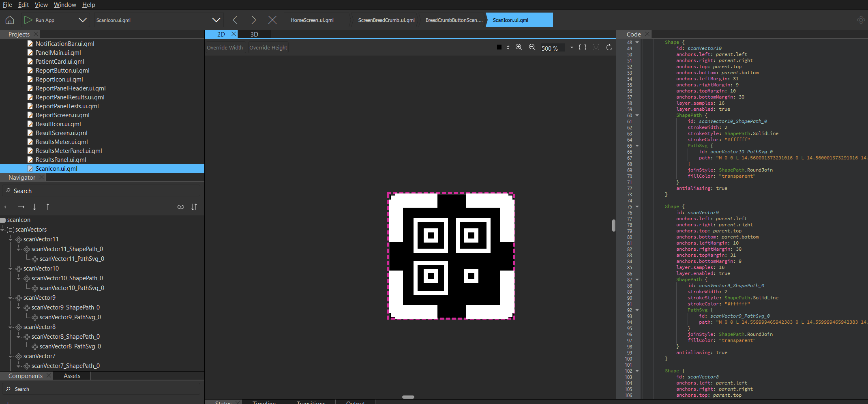The image size is (868, 404).
Task: Collapse scanVector9 node
Action: 11,298
